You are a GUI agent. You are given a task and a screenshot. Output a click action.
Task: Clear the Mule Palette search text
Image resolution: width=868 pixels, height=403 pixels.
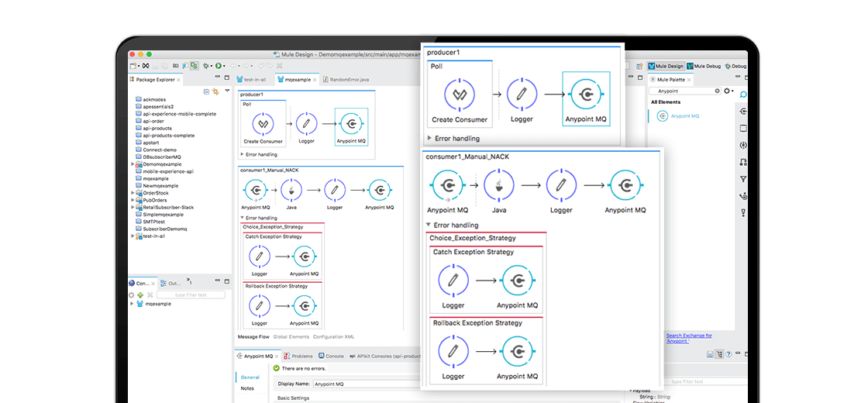[718, 91]
